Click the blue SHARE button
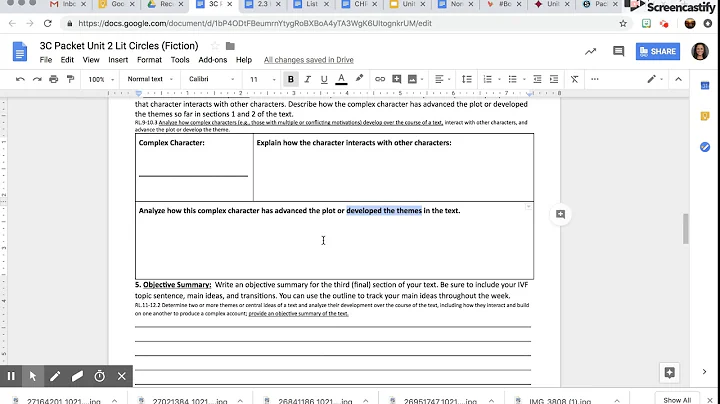The image size is (720, 404). [x=658, y=51]
